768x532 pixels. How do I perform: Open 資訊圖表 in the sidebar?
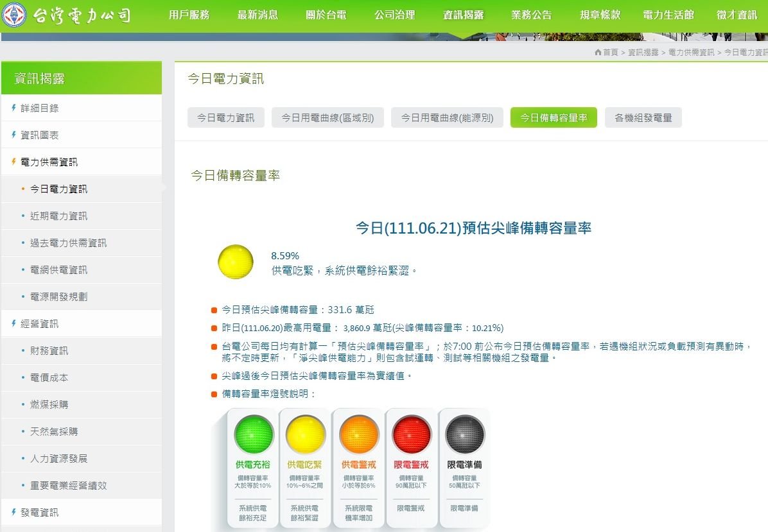pyautogui.click(x=82, y=135)
